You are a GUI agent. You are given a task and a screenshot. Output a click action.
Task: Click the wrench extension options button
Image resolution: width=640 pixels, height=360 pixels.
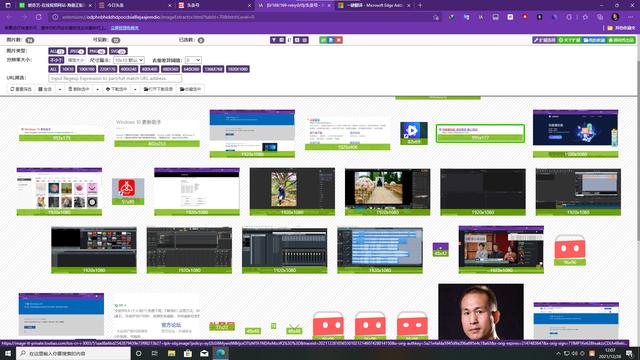544,40
